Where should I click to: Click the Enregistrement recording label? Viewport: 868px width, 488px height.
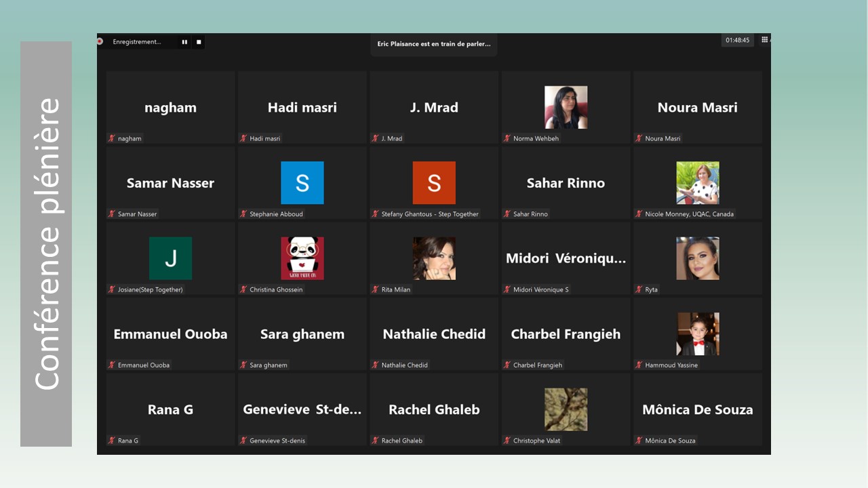click(x=137, y=42)
